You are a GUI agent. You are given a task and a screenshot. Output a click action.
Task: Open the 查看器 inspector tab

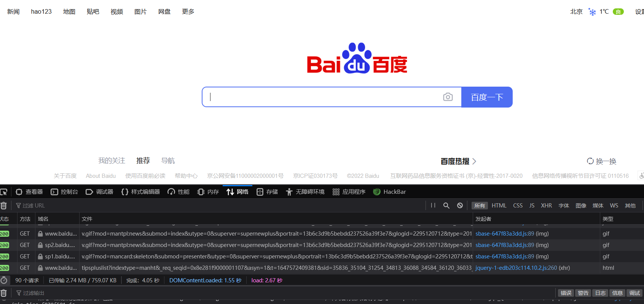(x=29, y=192)
